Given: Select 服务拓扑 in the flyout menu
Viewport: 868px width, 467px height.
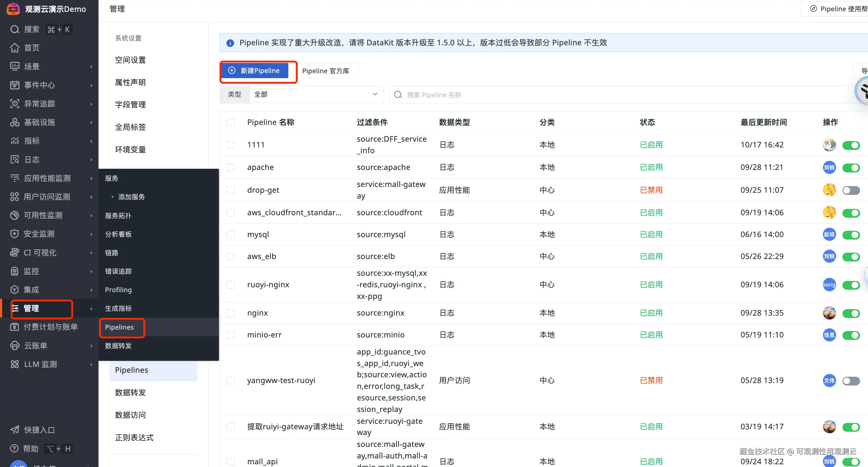Looking at the screenshot, I should [x=118, y=216].
